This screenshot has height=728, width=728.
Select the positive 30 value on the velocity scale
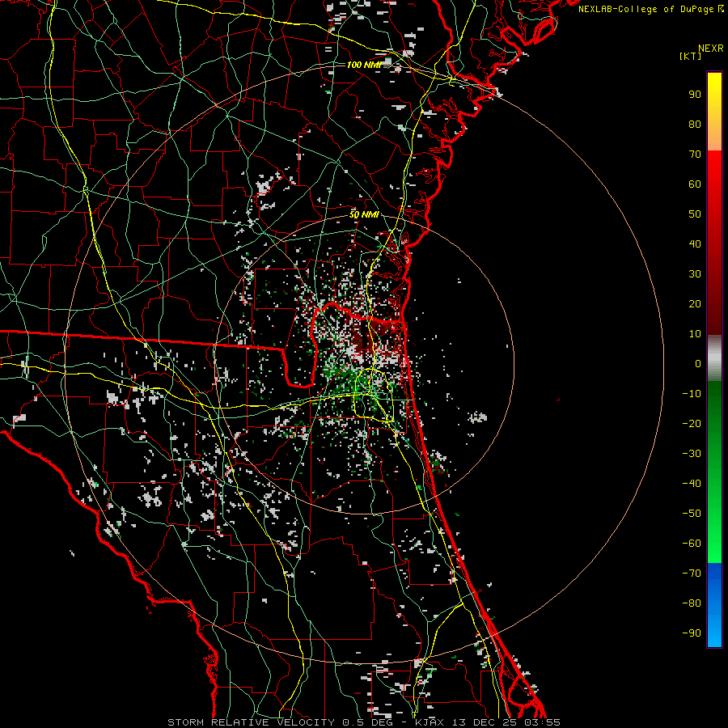[695, 274]
